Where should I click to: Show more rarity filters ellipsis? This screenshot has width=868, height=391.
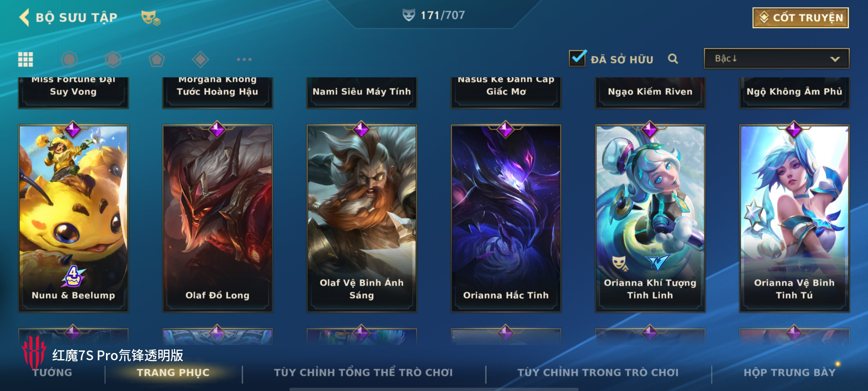coord(244,59)
